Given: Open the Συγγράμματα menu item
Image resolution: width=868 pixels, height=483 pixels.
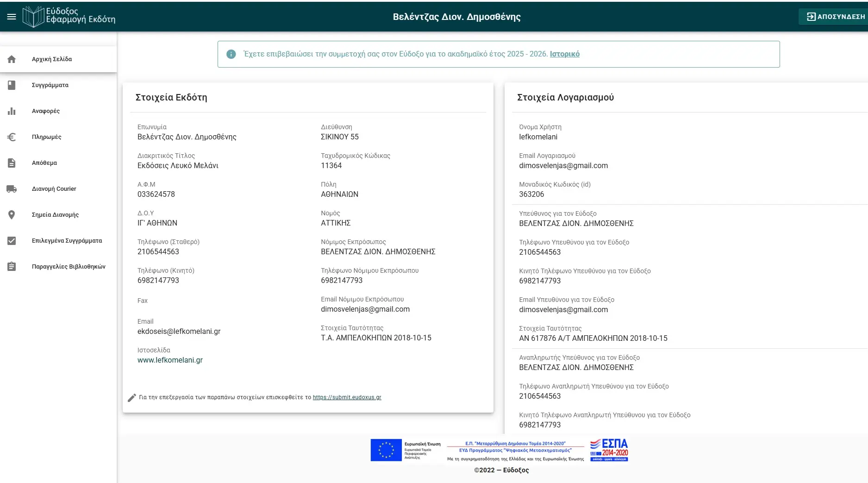Looking at the screenshot, I should [x=58, y=85].
